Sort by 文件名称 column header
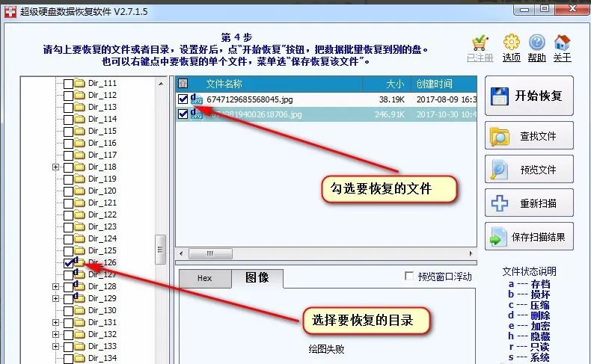The image size is (591, 364). point(224,84)
